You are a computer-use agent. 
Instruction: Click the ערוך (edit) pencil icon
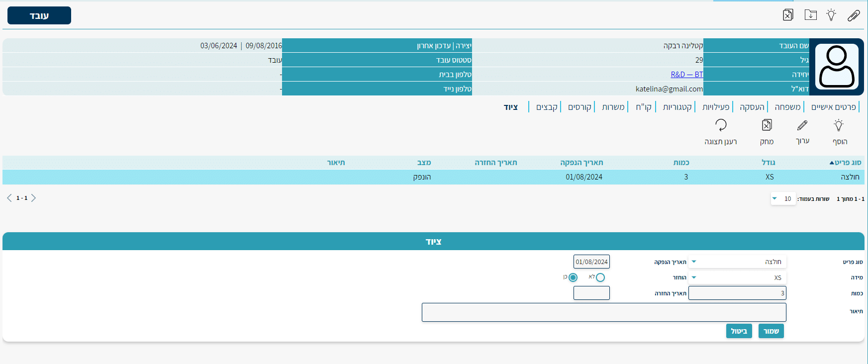click(x=802, y=125)
